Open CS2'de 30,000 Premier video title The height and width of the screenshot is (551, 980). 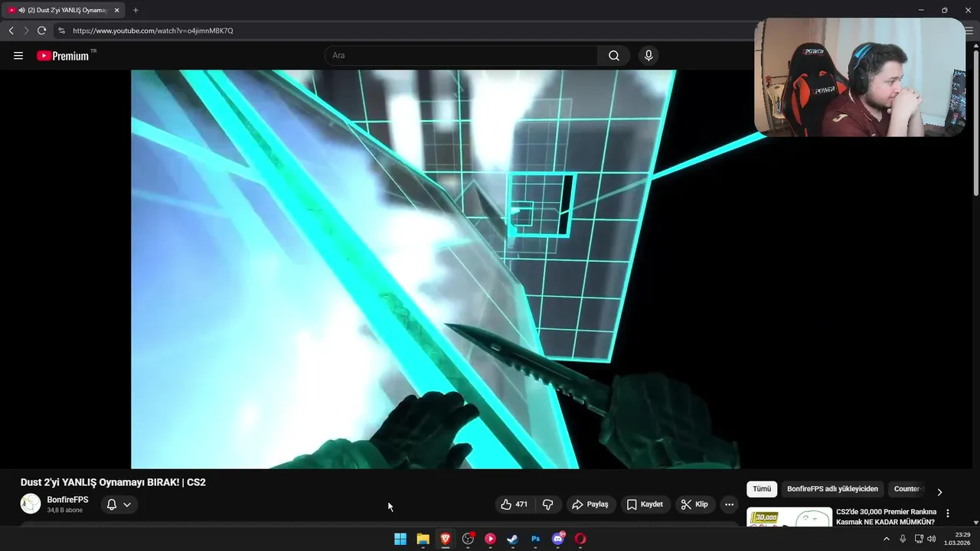coord(886,517)
